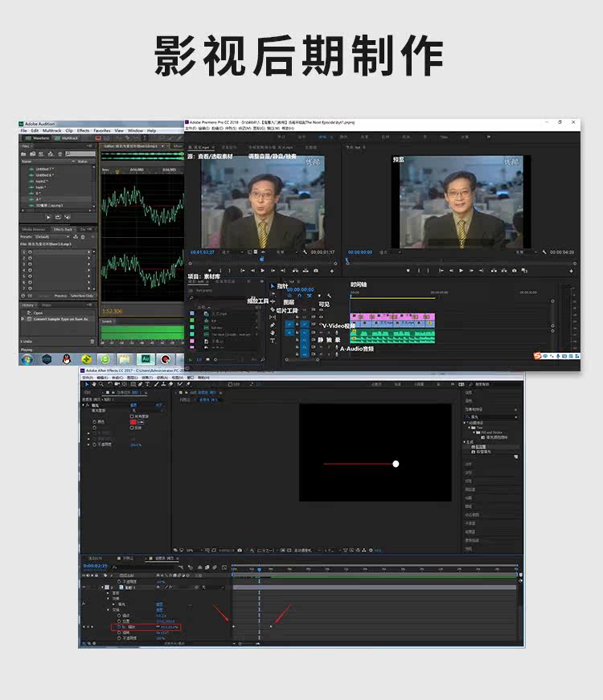Expand the 不透明度 property in Effect Controls
603x700 pixels.
tap(88, 444)
